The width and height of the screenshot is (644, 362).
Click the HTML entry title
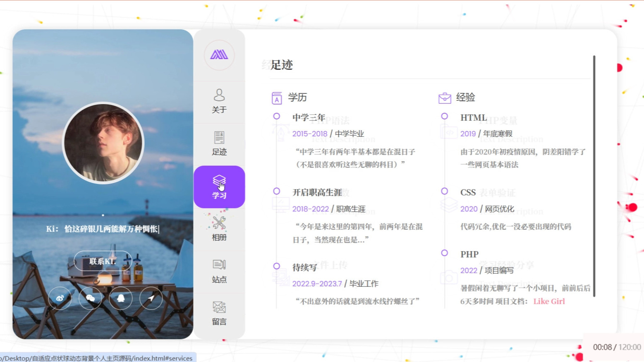point(474,118)
